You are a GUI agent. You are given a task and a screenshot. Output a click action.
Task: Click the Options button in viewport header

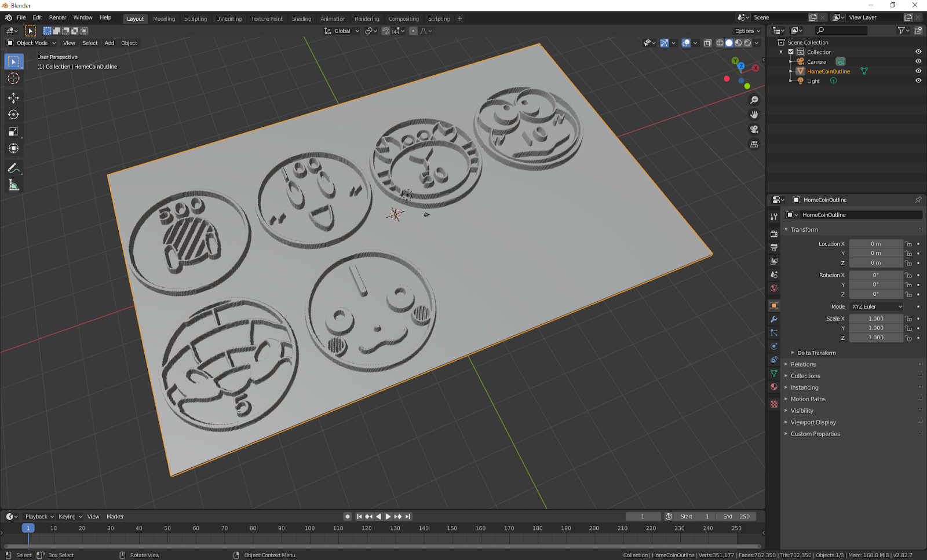pos(747,31)
